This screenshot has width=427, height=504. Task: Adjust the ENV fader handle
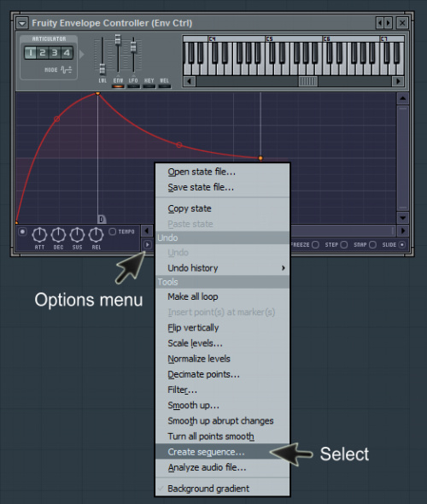[118, 39]
